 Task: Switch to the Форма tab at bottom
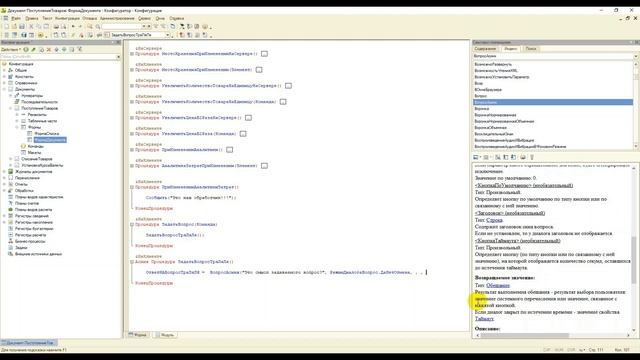pos(138,335)
